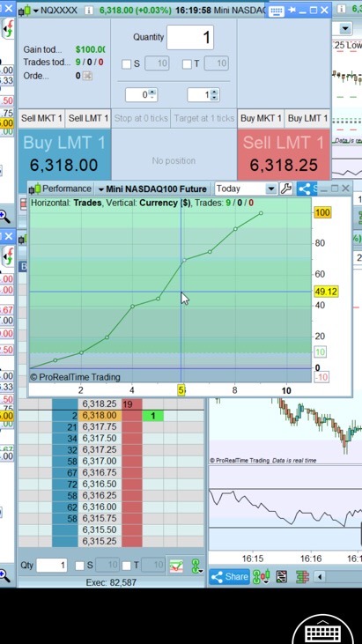Image resolution: width=362 pixels, height=644 pixels.
Task: Click the red -10 label on performance axis
Action: click(x=321, y=377)
